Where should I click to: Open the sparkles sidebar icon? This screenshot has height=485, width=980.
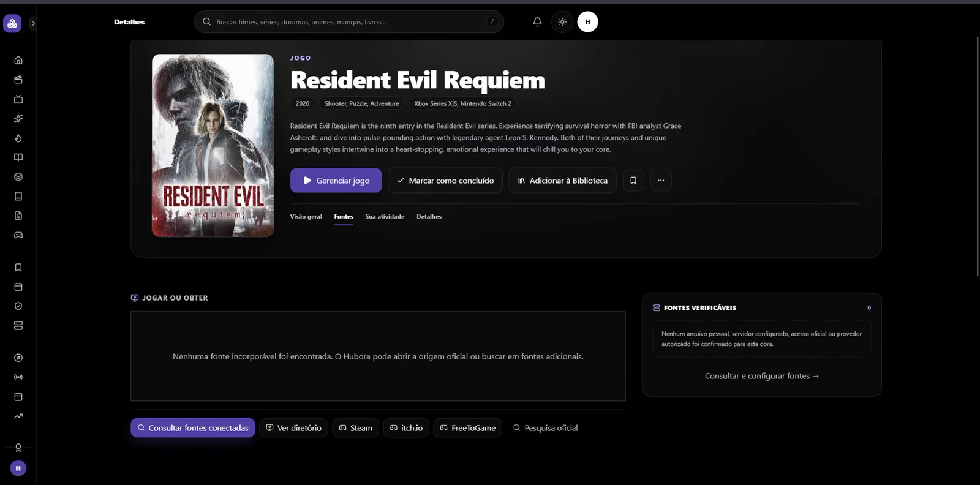[x=18, y=118]
